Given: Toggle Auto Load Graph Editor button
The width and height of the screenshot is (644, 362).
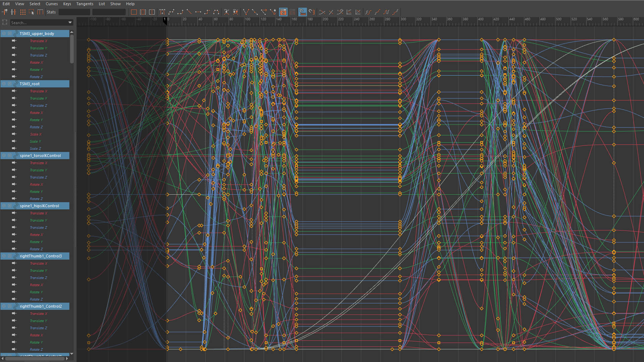Looking at the screenshot, I should click(283, 12).
